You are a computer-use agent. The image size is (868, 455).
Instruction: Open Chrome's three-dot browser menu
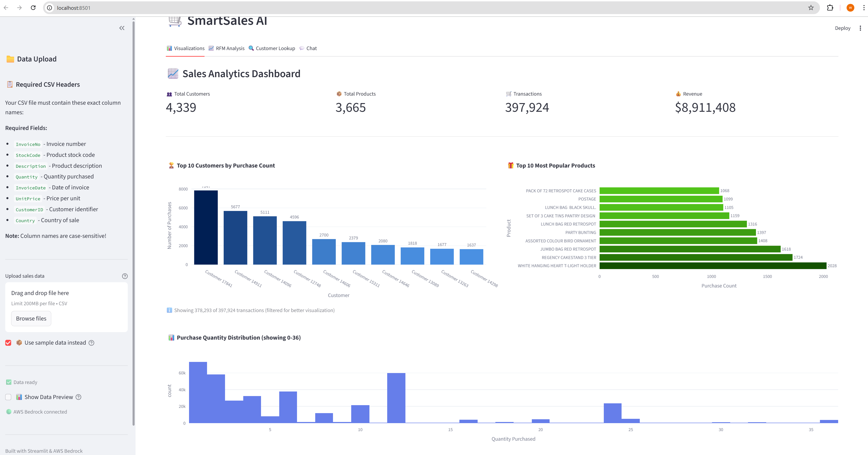pyautogui.click(x=864, y=8)
